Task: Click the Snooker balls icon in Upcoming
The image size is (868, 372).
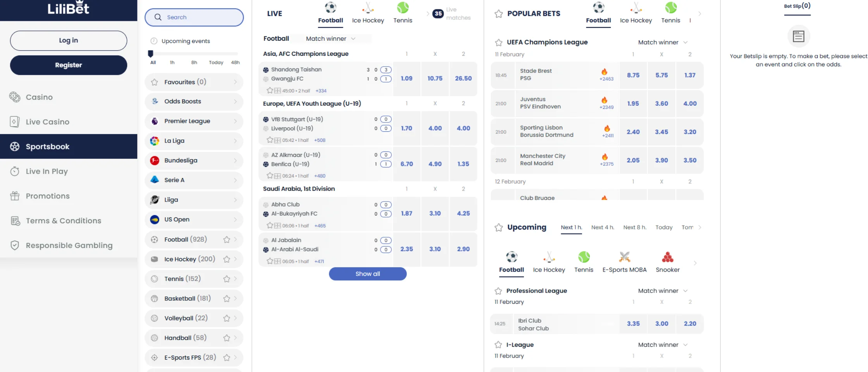Action: point(667,257)
